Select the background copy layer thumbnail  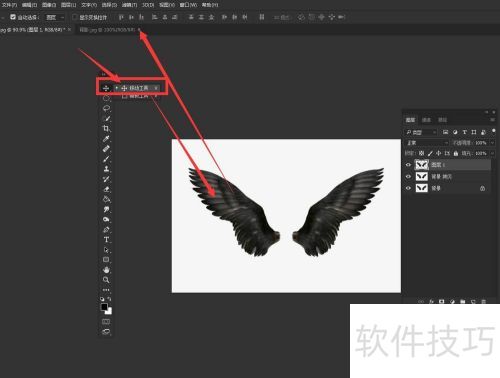pyautogui.click(x=422, y=176)
